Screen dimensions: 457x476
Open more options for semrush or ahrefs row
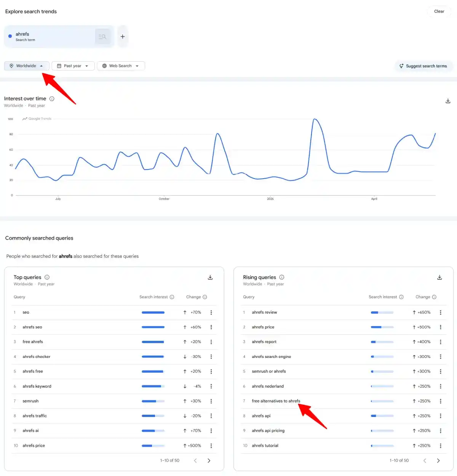pos(441,371)
